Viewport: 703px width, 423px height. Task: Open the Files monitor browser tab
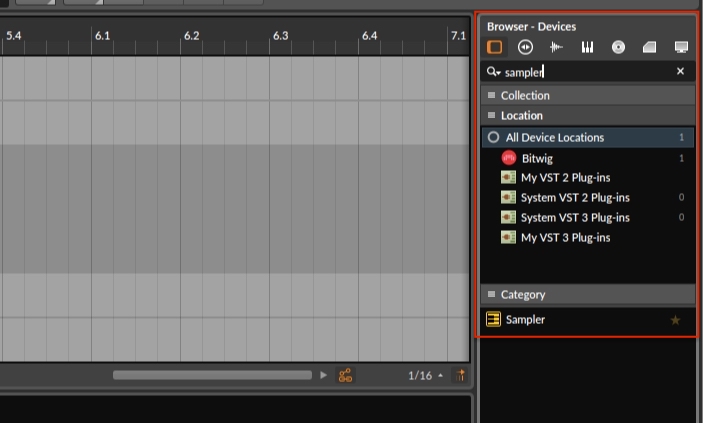click(x=681, y=47)
